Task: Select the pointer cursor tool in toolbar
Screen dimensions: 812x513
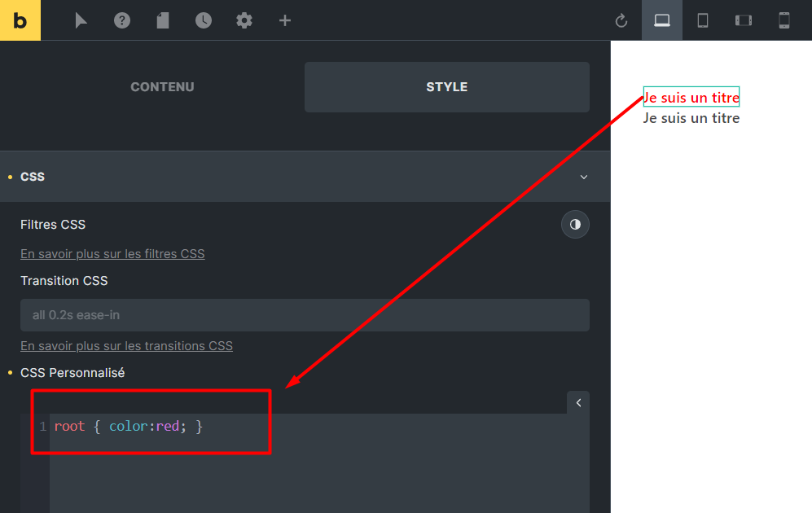Action: click(81, 20)
